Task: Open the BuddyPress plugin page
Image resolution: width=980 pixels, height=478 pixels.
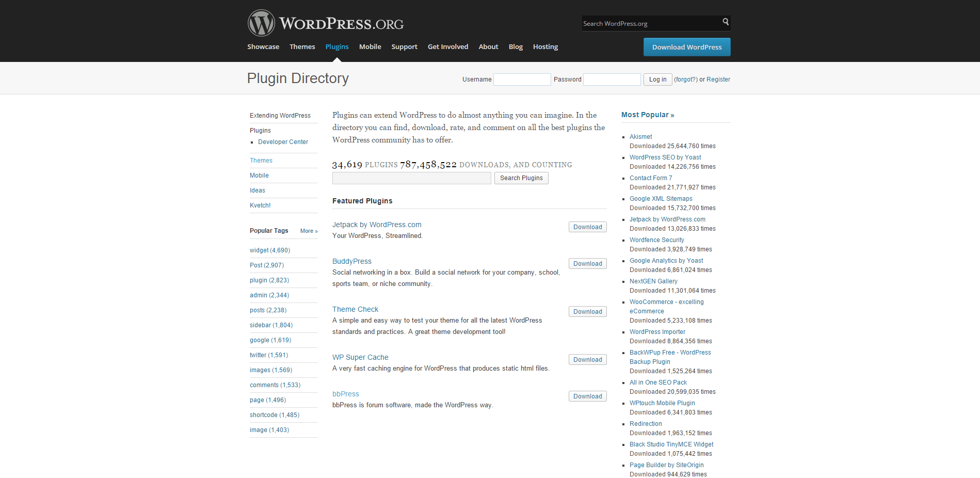Action: [351, 262]
